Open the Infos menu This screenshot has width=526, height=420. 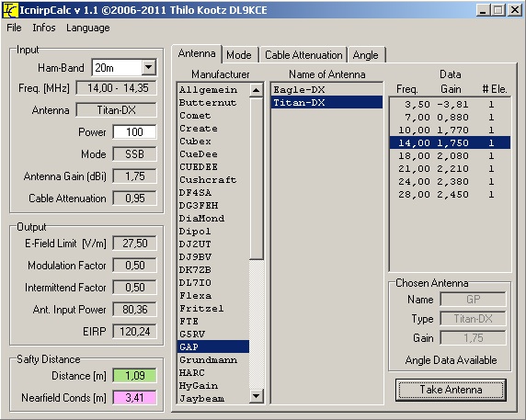pos(44,28)
